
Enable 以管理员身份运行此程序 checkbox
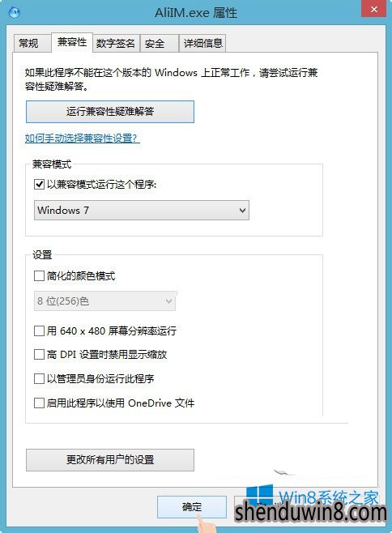point(39,378)
